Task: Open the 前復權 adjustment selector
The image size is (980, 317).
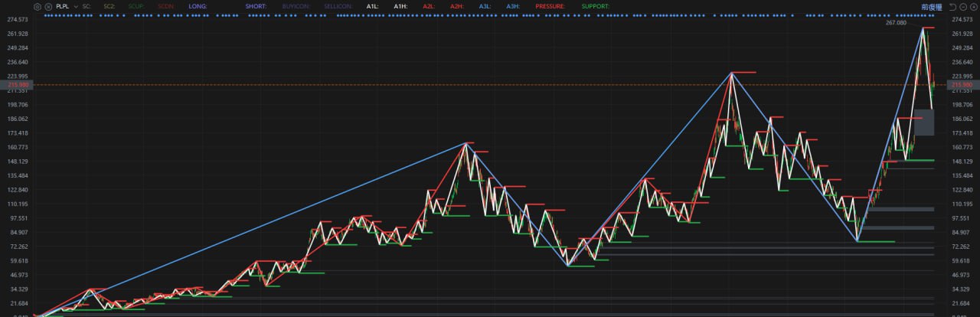Action: pos(932,6)
